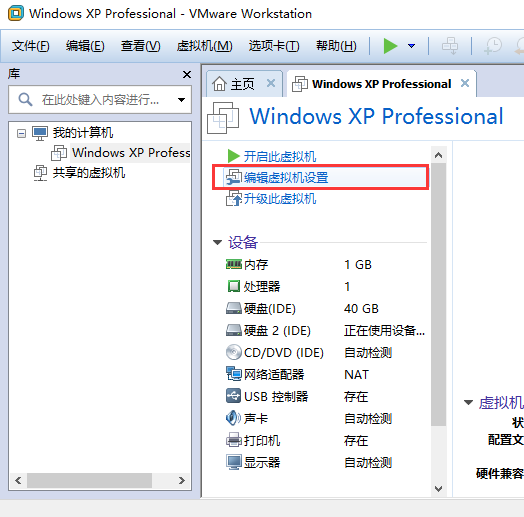Click the library right scroll arrow
The image size is (524, 517).
[x=181, y=481]
